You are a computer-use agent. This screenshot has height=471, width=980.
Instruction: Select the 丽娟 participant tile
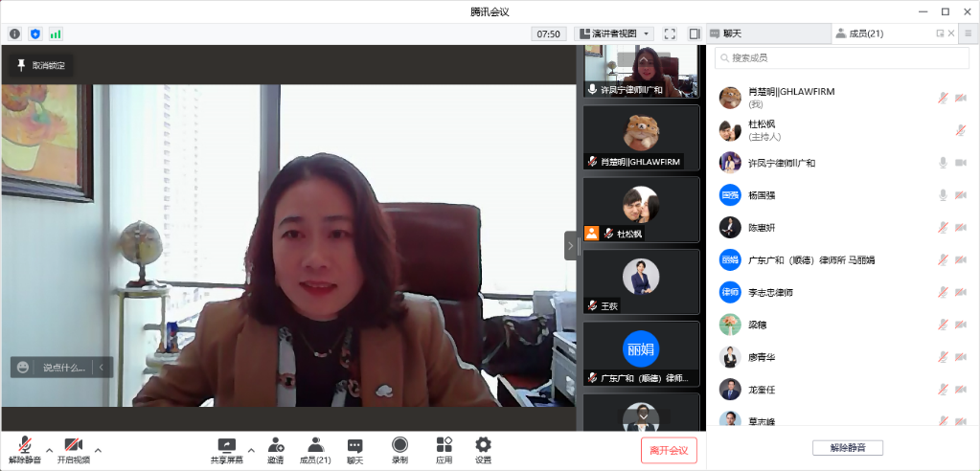tap(641, 354)
